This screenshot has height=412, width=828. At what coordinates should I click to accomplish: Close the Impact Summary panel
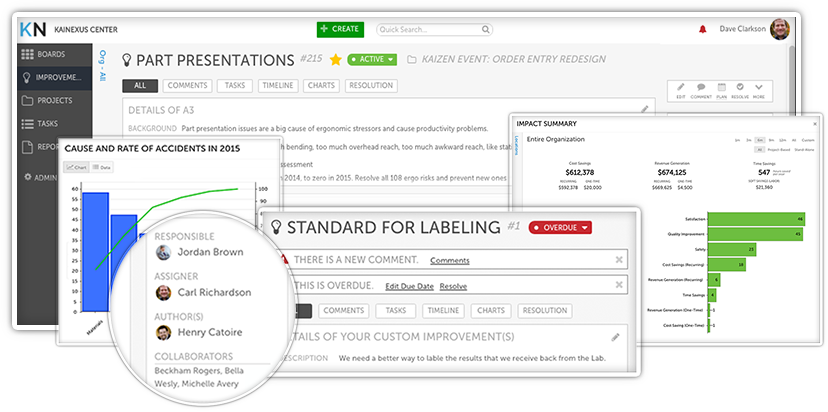(815, 124)
